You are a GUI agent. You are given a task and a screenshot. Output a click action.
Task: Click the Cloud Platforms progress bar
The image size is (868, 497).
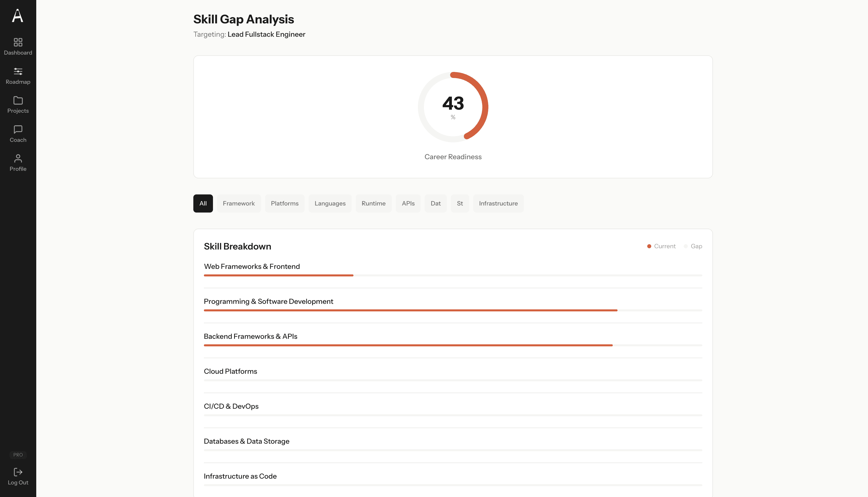(x=453, y=380)
